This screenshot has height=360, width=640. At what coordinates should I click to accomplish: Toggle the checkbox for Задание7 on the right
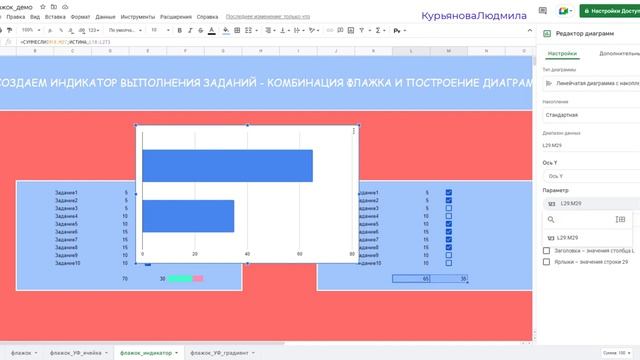[449, 239]
